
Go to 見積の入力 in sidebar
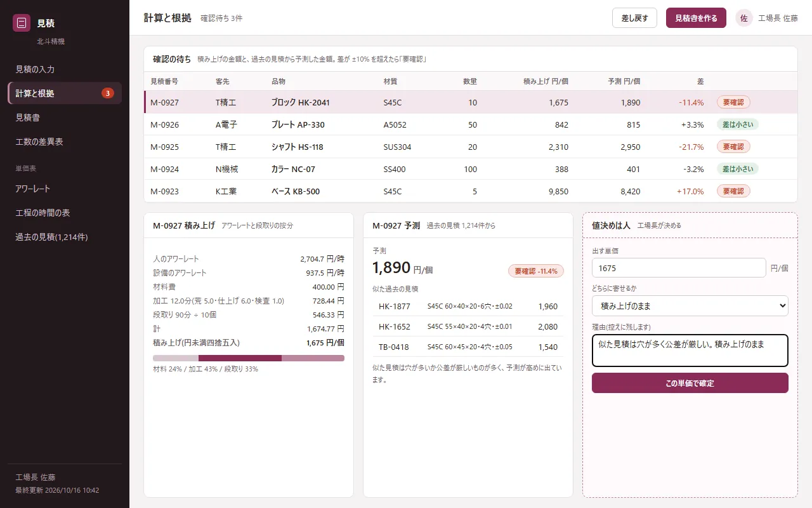(65, 69)
